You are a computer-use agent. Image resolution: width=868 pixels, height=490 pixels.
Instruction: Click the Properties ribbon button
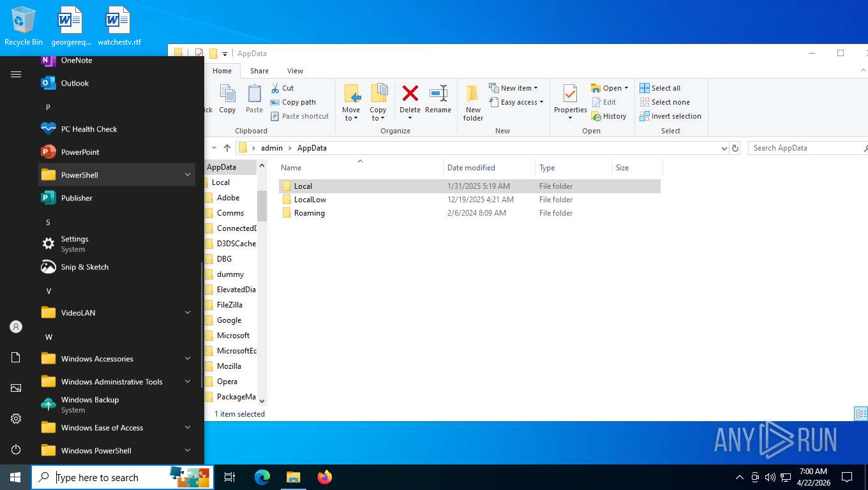click(570, 102)
